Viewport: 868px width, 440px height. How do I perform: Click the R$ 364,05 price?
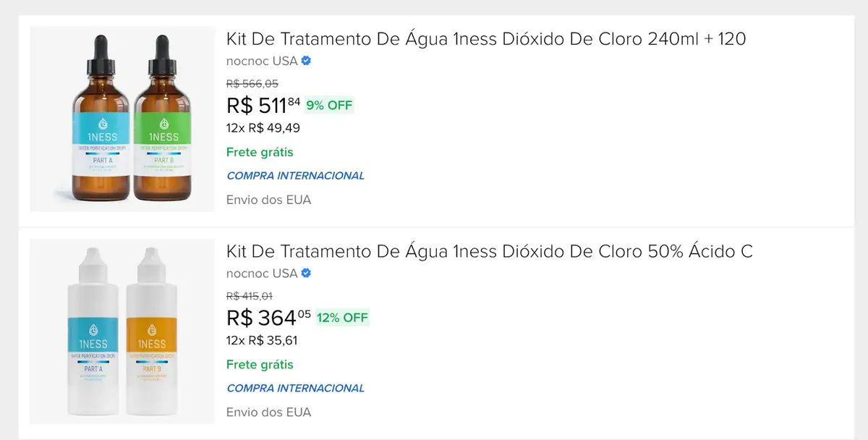[268, 318]
